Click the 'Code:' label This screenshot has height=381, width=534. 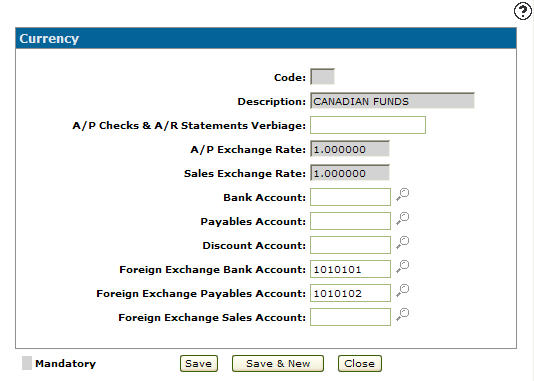[x=290, y=77]
